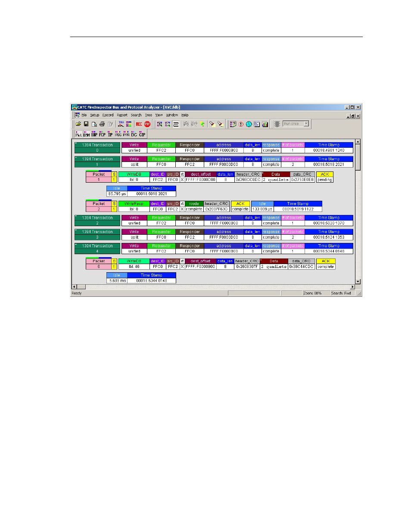Open the File menu
Image resolution: width=411 pixels, height=532 pixels.
coord(84,115)
